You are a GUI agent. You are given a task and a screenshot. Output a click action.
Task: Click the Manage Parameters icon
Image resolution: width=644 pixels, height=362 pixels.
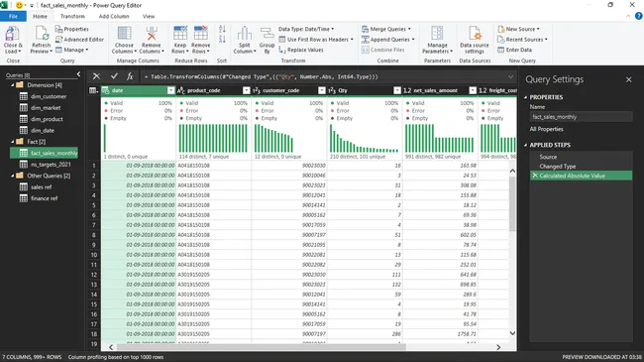coord(437,34)
